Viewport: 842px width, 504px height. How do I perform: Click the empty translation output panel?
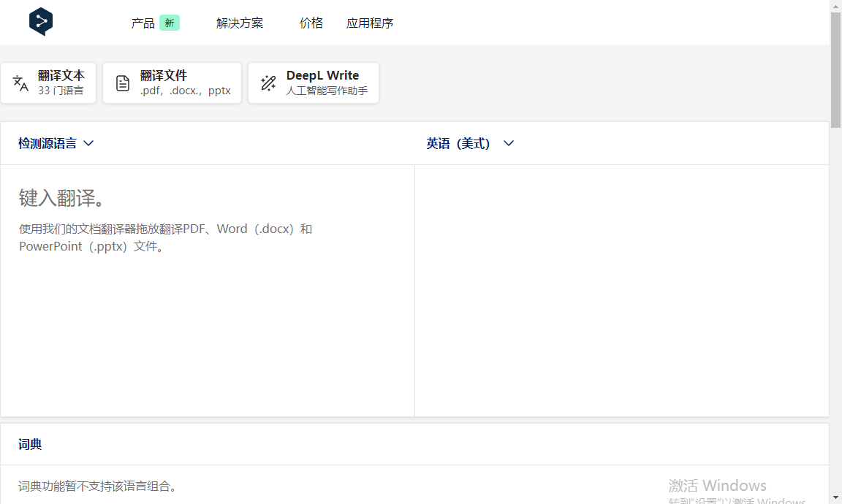pyautogui.click(x=622, y=291)
